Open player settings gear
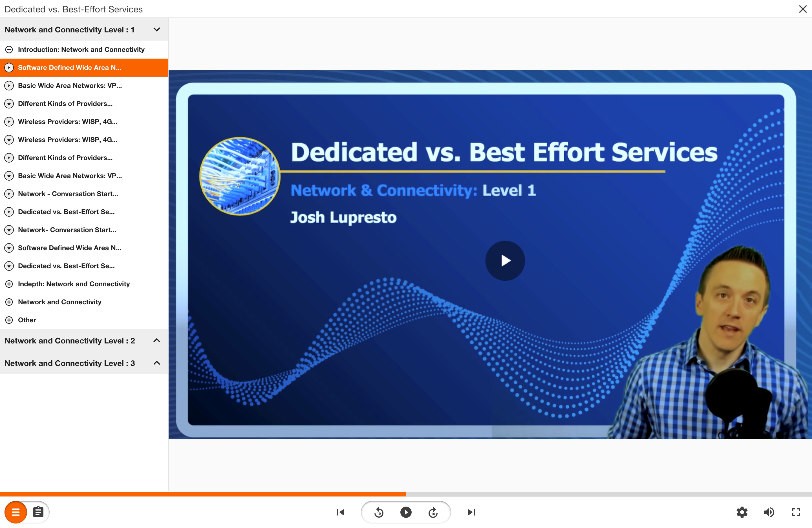 coord(742,512)
